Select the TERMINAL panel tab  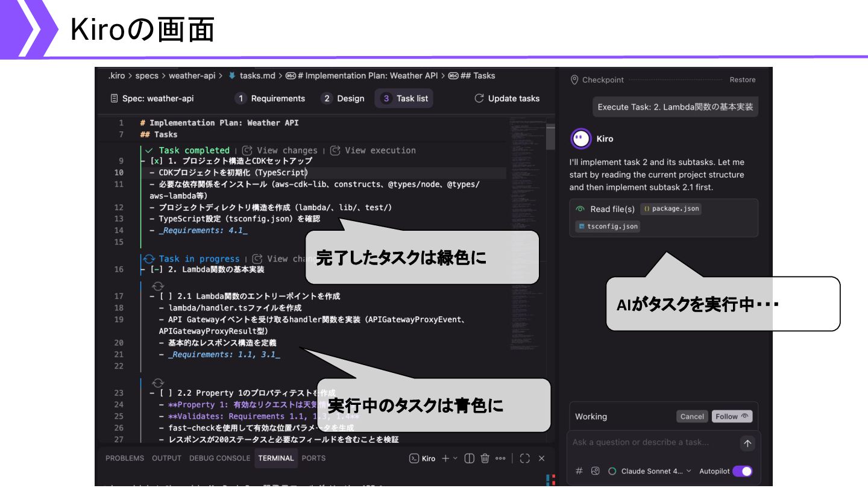pos(276,458)
